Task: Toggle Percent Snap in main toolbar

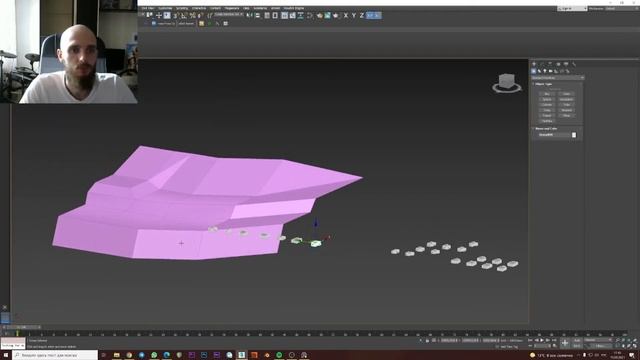Action: click(192, 16)
